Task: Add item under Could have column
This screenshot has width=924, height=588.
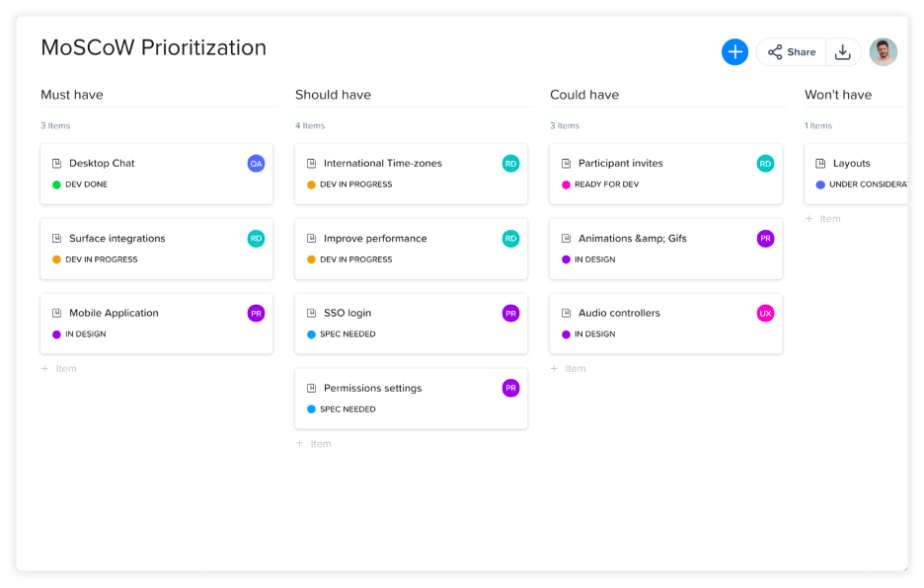Action: pyautogui.click(x=569, y=369)
